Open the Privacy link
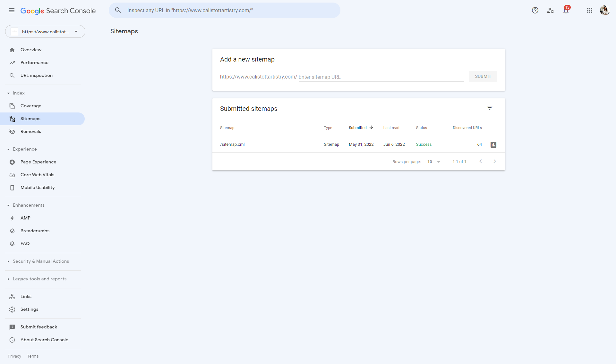This screenshot has height=364, width=616. point(14,356)
